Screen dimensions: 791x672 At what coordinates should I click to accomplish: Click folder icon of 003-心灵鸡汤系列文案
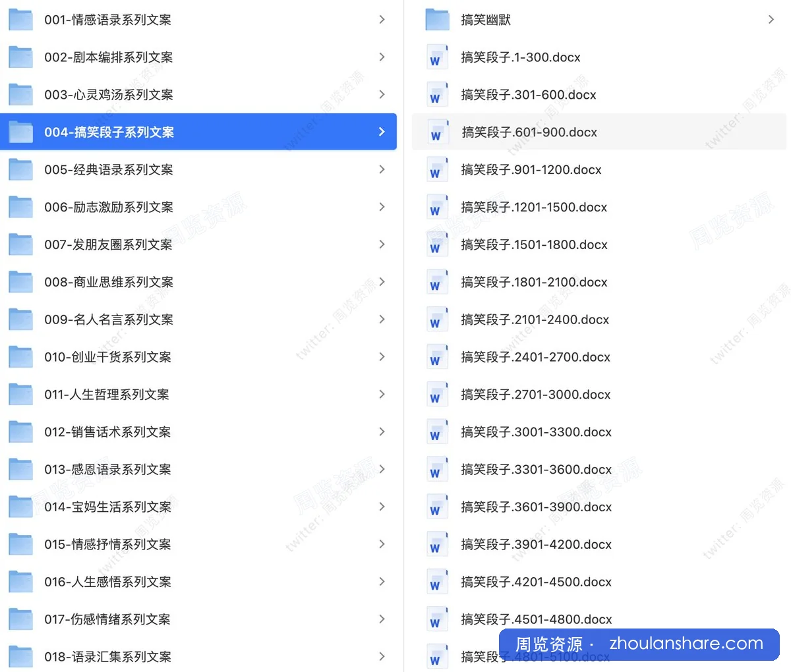tap(20, 95)
